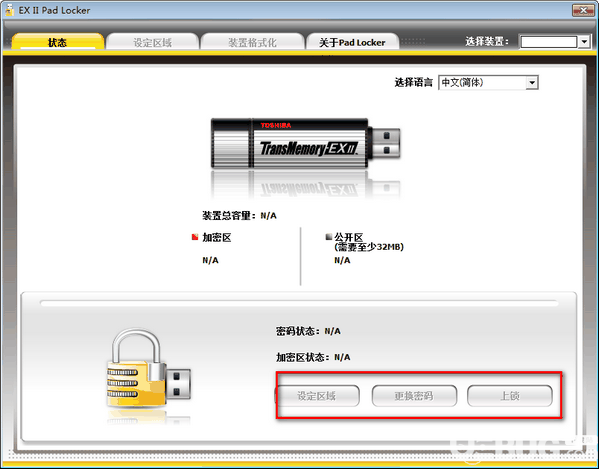Open the 关于Pad Locker tab
Viewport: 599px width, 469px height.
352,42
